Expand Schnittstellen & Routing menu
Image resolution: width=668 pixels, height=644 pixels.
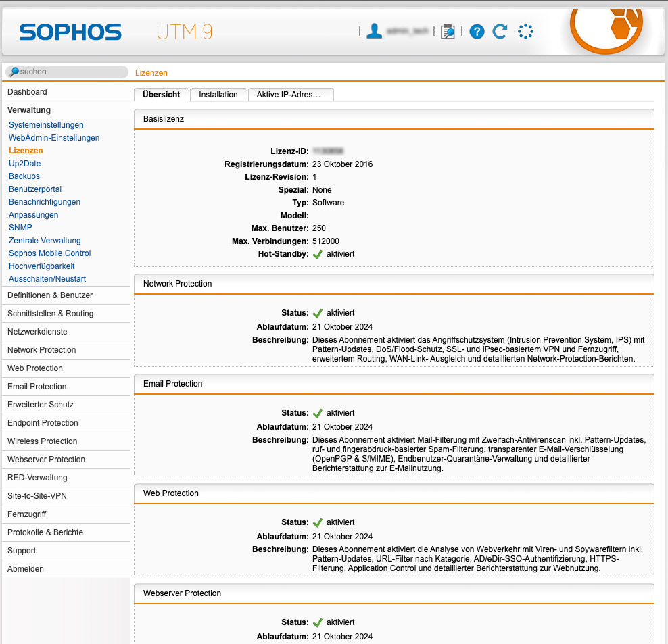[x=66, y=314]
